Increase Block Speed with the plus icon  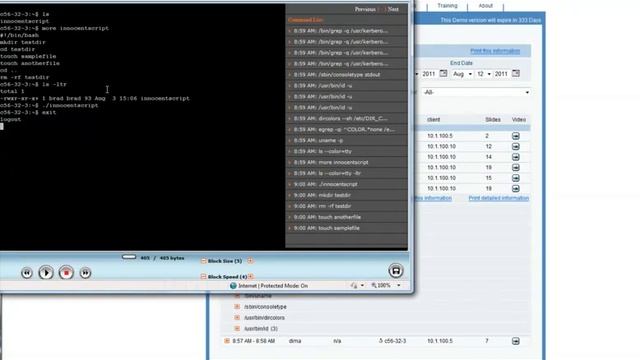251,276
